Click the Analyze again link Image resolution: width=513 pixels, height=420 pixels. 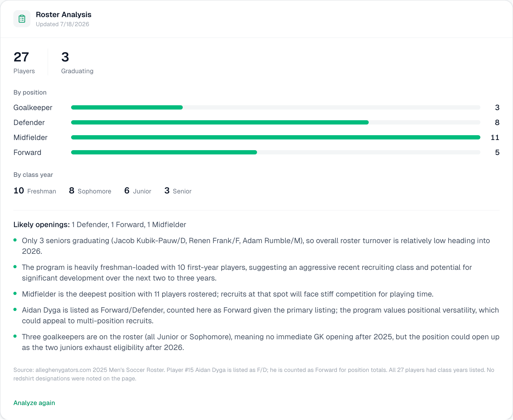(x=34, y=403)
